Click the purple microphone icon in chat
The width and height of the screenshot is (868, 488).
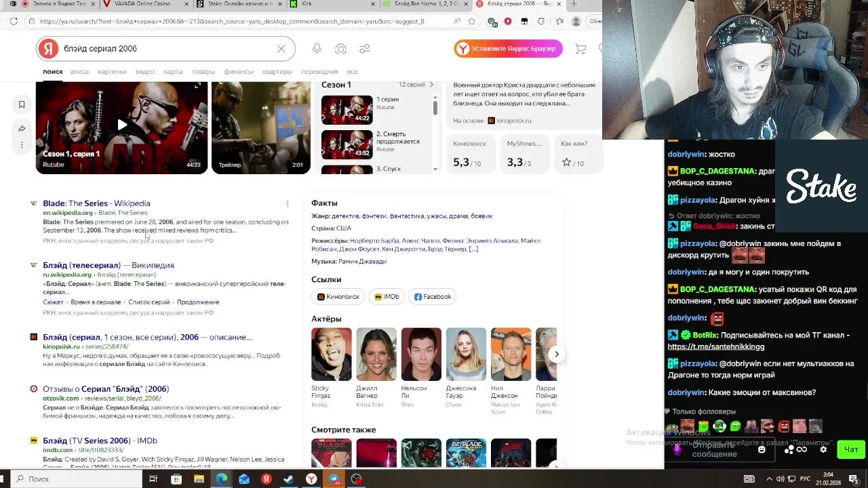tap(677, 449)
